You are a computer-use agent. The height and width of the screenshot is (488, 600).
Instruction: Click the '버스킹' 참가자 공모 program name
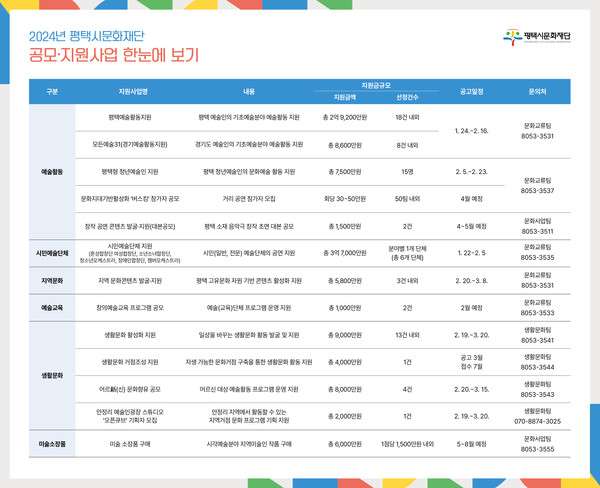coord(130,199)
